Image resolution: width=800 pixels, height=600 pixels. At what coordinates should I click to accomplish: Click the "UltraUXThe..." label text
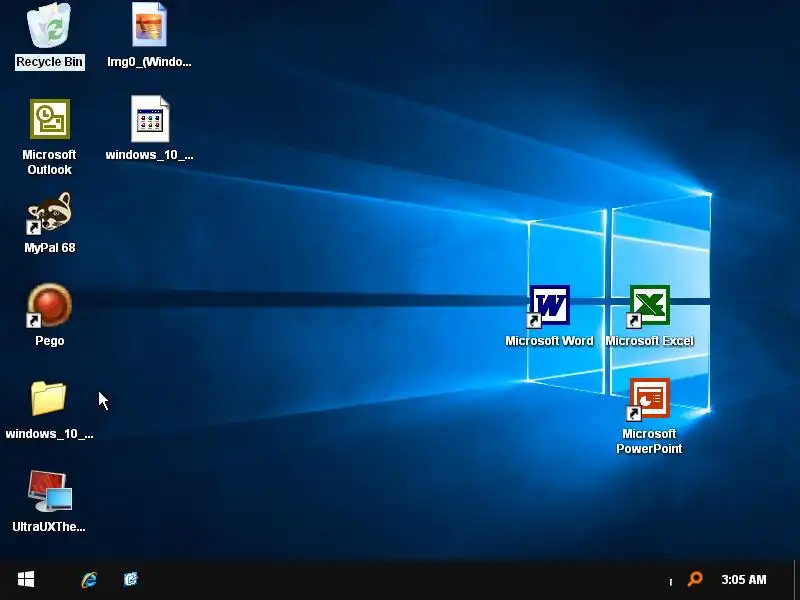pyautogui.click(x=49, y=527)
